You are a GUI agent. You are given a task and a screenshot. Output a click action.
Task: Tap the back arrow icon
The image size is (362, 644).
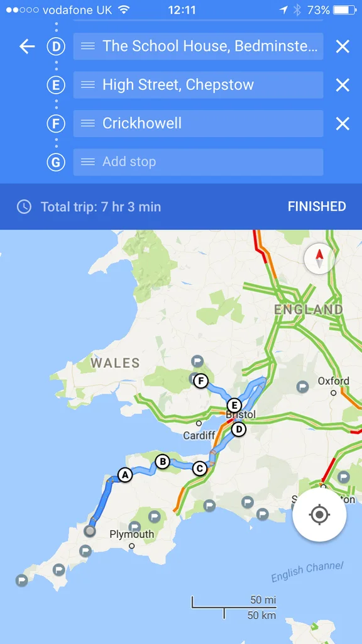coord(27,47)
